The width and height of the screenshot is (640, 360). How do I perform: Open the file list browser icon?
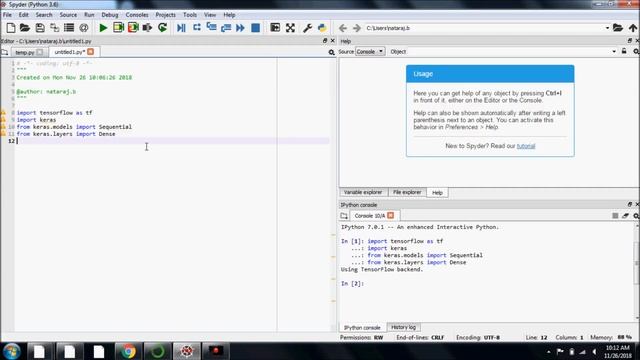pyautogui.click(x=69, y=28)
